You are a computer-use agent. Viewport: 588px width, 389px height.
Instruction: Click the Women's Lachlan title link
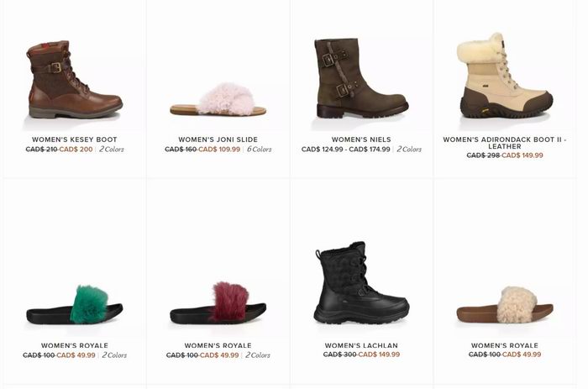coord(361,345)
